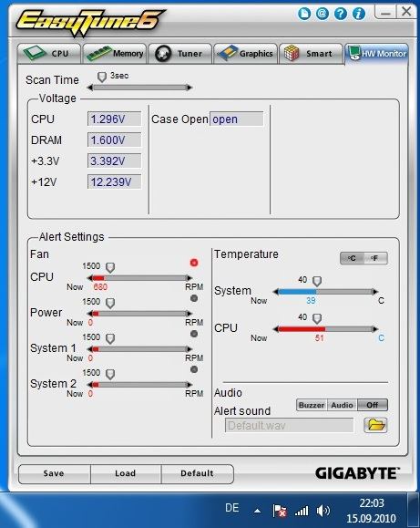The image size is (420, 528).
Task: Open the info 'i' icon
Action: pyautogui.click(x=359, y=14)
